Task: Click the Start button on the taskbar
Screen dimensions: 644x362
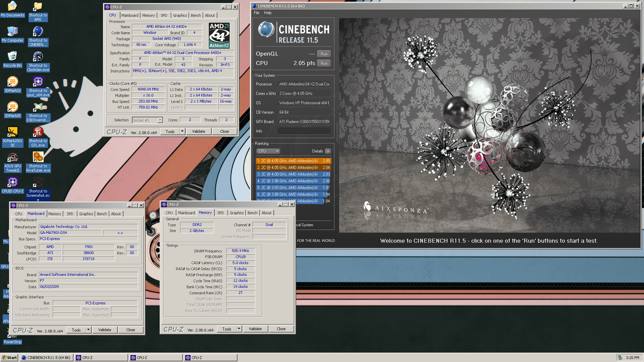Action: [9, 358]
